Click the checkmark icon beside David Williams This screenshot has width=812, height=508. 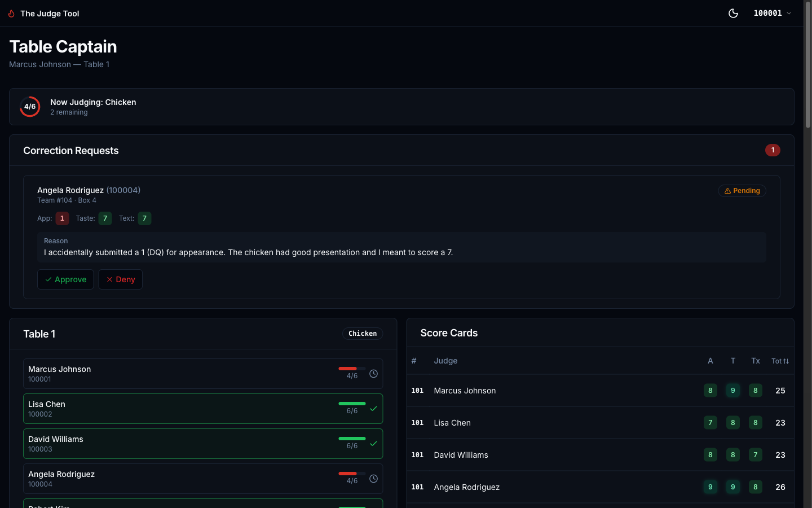coord(373,444)
